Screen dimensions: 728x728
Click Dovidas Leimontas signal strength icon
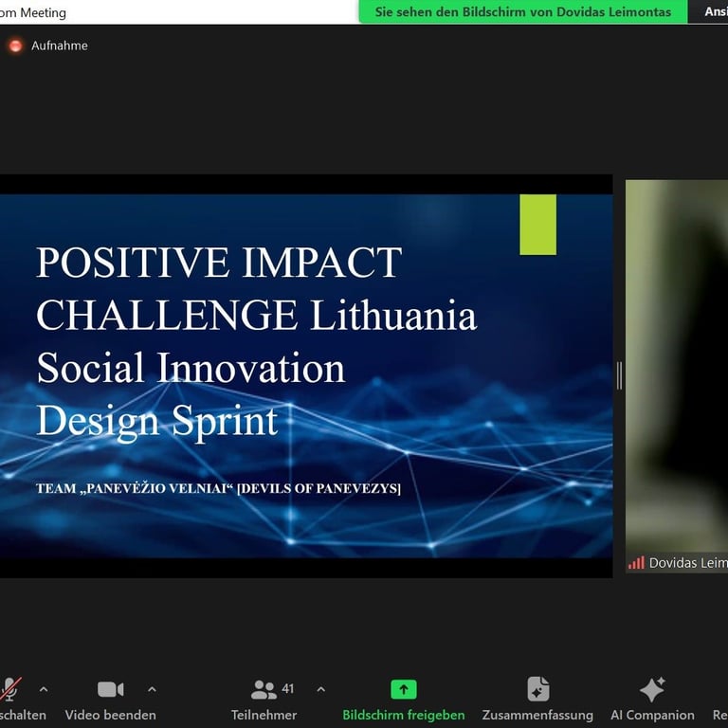click(636, 563)
